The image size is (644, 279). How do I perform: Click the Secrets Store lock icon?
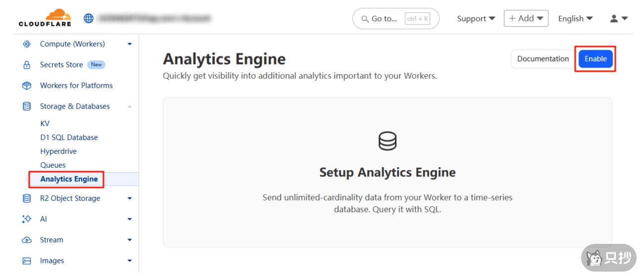[27, 65]
